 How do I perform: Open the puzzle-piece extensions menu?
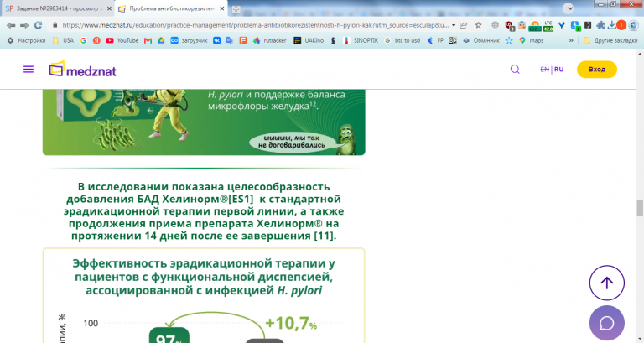600,25
